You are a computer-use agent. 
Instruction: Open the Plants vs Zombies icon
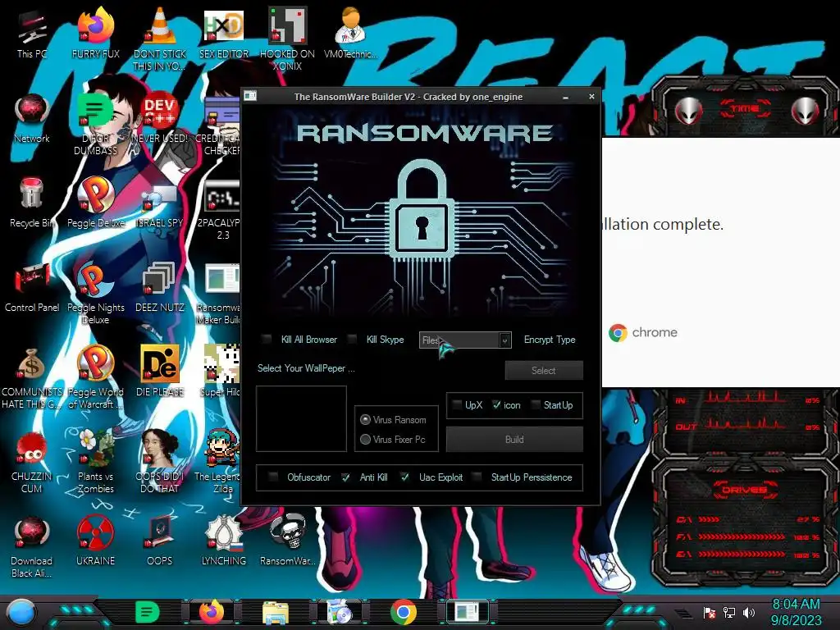click(95, 448)
